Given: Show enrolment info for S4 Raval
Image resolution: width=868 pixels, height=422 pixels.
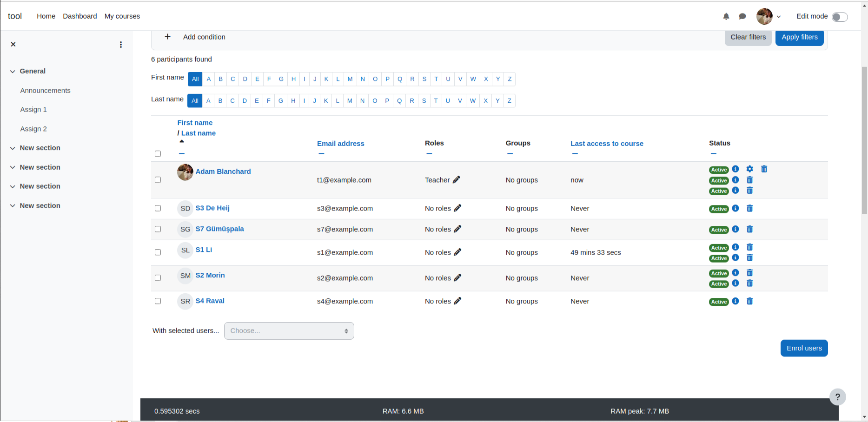Looking at the screenshot, I should point(735,301).
